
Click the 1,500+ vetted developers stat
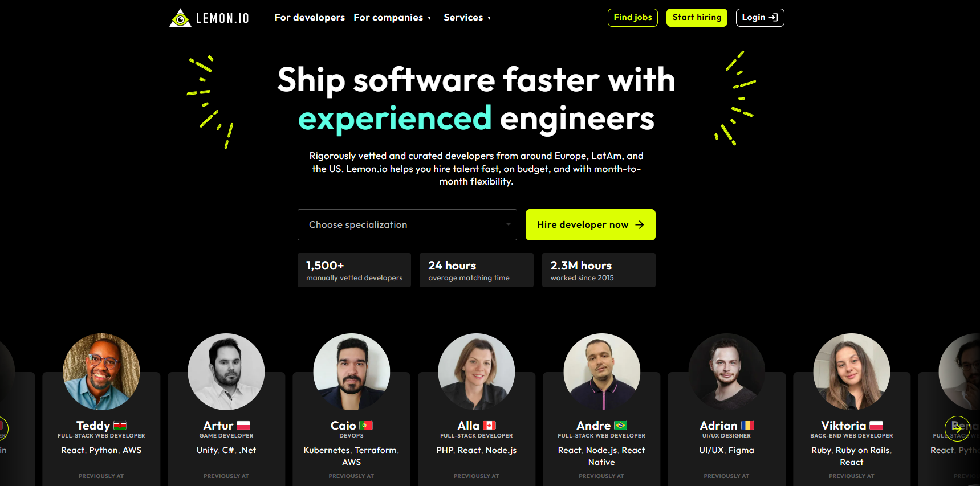click(354, 270)
